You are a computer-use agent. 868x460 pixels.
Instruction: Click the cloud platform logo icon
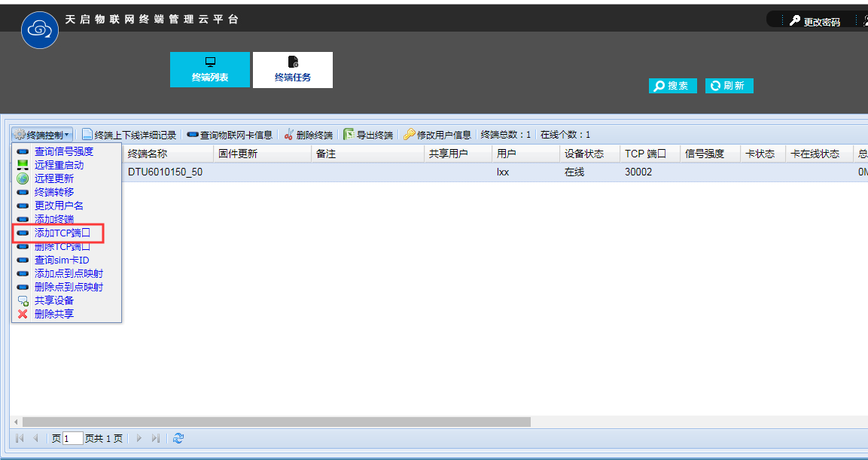(x=40, y=30)
